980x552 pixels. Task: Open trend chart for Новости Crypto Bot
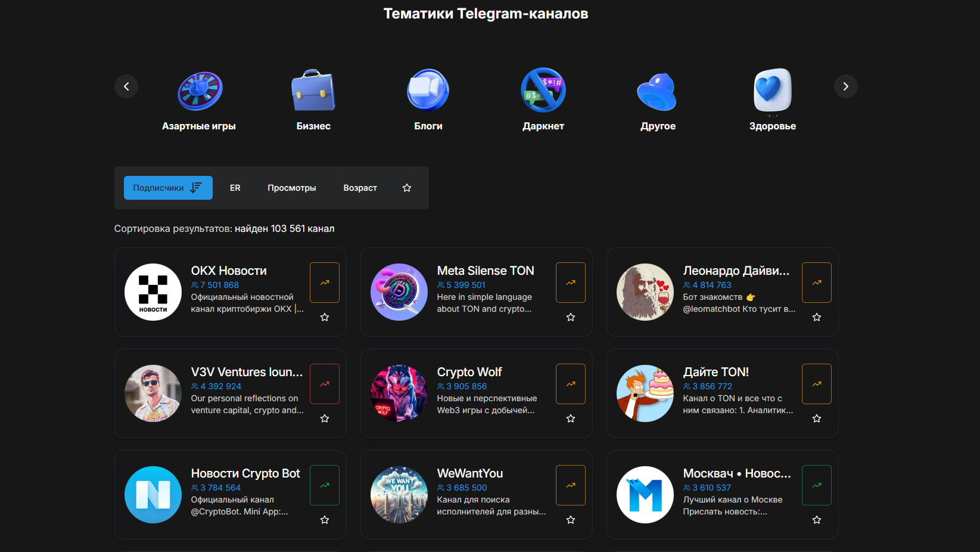coord(325,485)
